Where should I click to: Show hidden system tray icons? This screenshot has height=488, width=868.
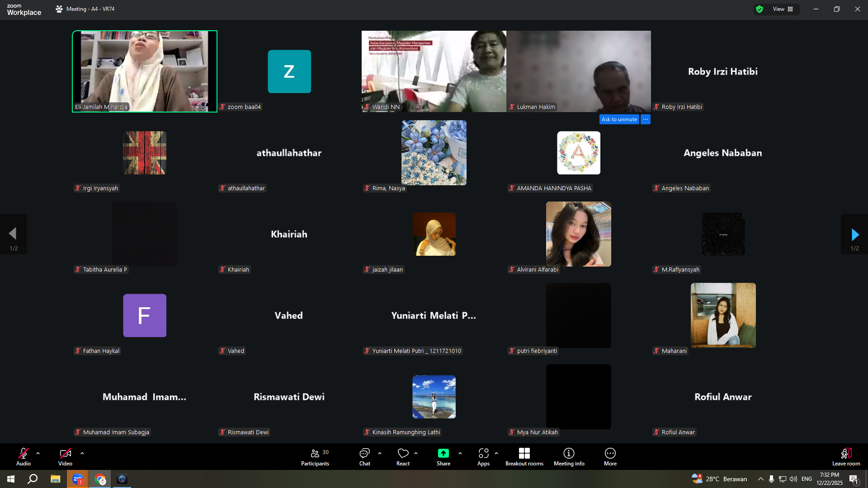[761, 479]
